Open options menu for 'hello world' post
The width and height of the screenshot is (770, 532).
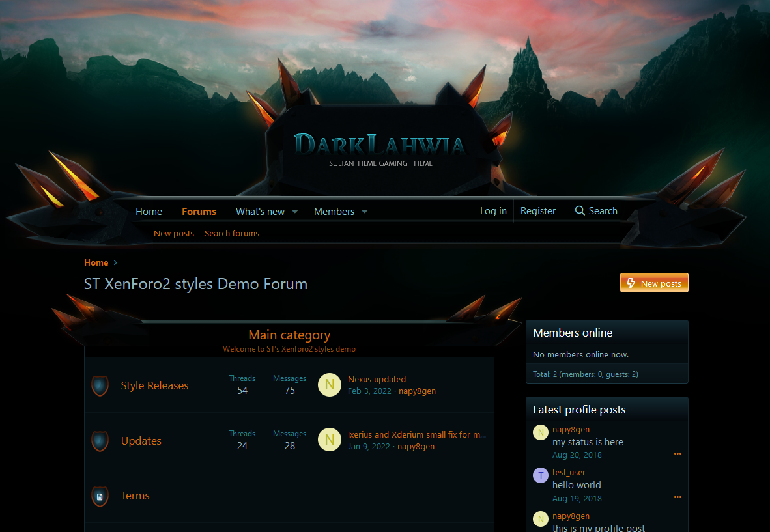tap(677, 497)
